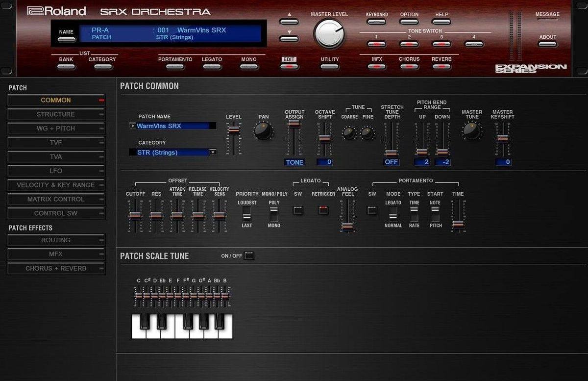The width and height of the screenshot is (588, 381).
Task: Switch to the TVF editing section
Action: [56, 143]
